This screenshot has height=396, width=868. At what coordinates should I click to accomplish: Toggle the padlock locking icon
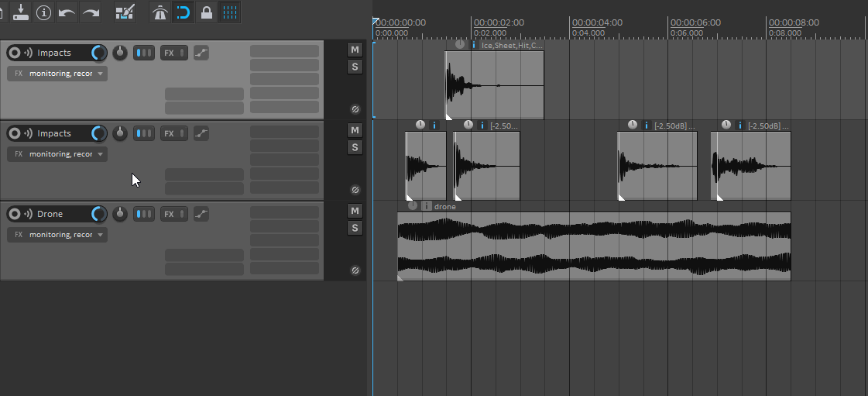206,12
